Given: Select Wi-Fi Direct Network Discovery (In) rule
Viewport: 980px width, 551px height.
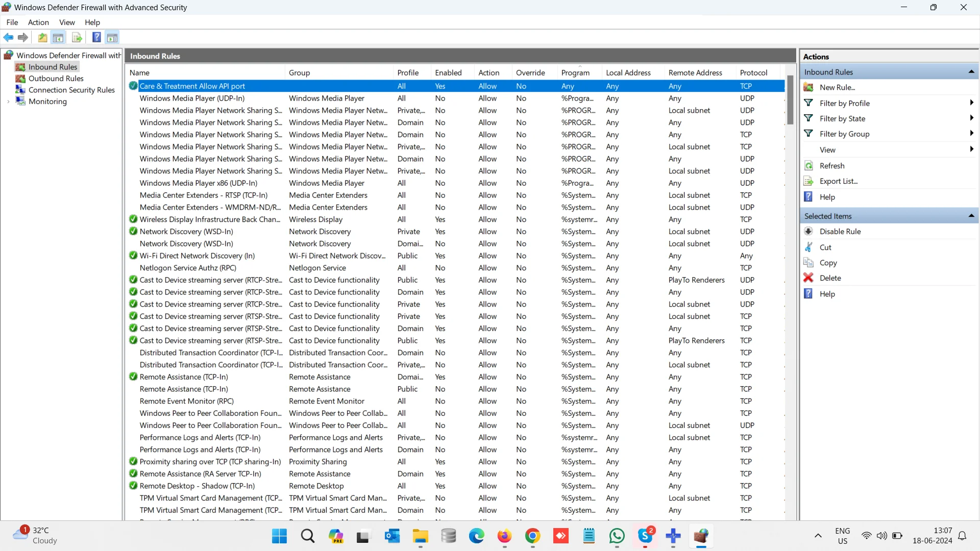Looking at the screenshot, I should (455, 256).
